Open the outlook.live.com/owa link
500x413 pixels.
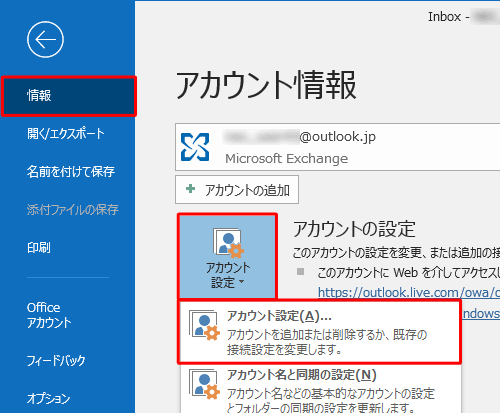[x=409, y=293]
